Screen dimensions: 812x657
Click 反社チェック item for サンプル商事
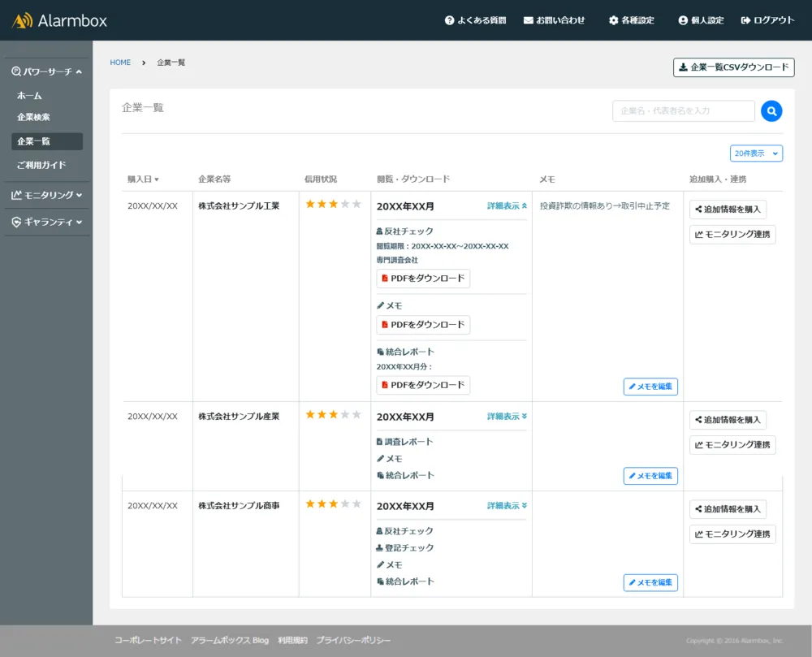(404, 531)
